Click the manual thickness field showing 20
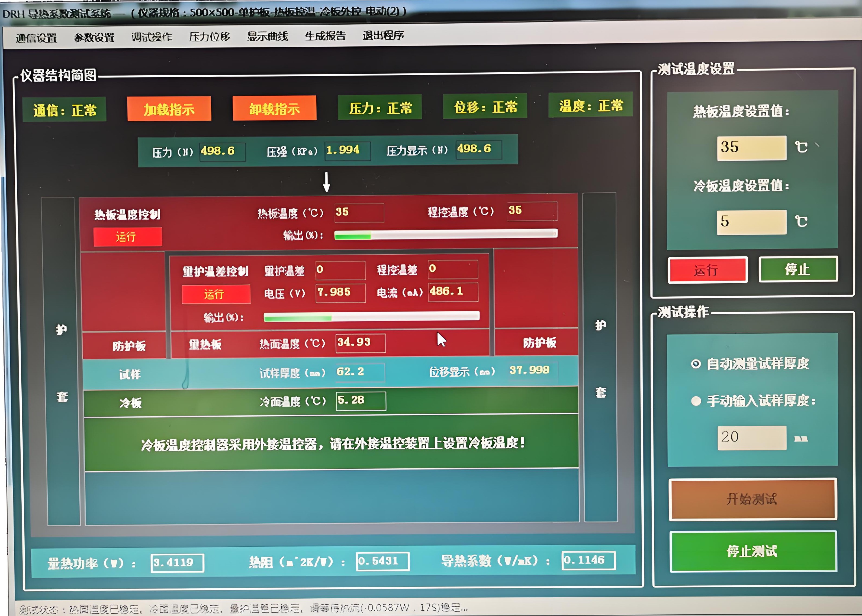Image resolution: width=862 pixels, height=616 pixels. tap(752, 437)
